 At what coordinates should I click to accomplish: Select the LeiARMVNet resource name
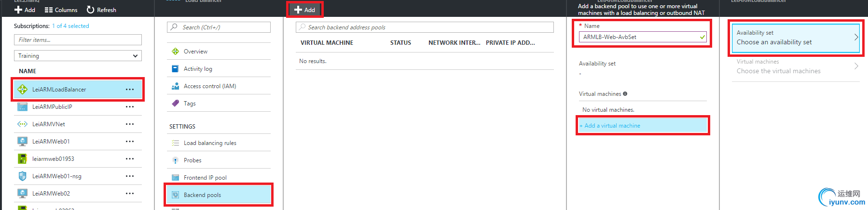(x=49, y=124)
